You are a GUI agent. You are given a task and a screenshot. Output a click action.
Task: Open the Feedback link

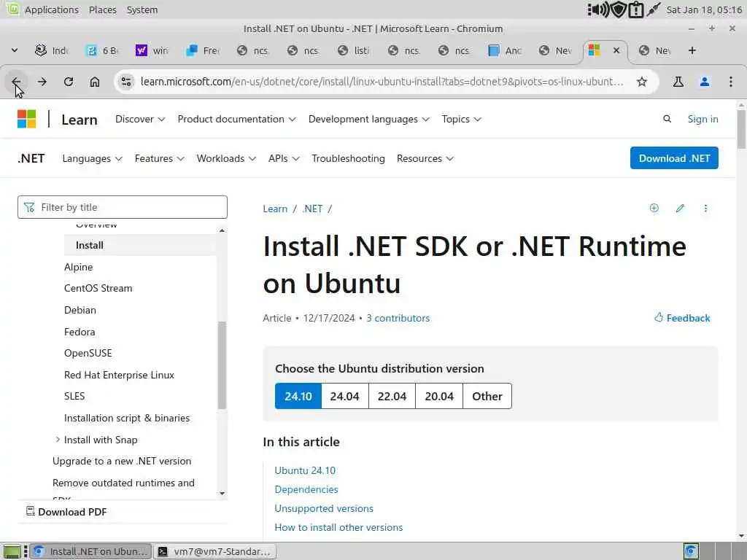682,318
